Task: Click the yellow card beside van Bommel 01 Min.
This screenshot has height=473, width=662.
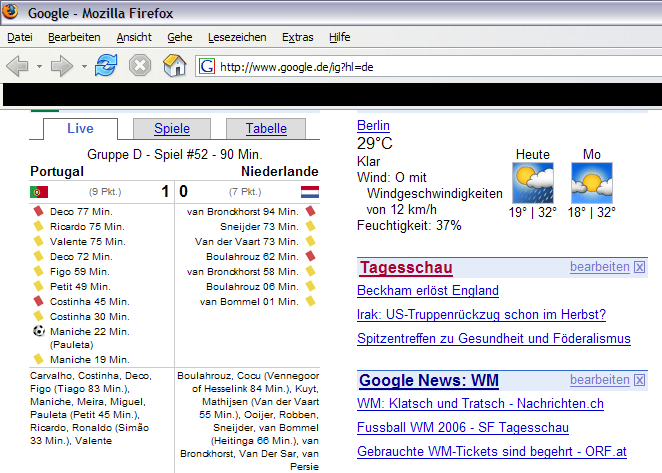Action: pyautogui.click(x=311, y=301)
